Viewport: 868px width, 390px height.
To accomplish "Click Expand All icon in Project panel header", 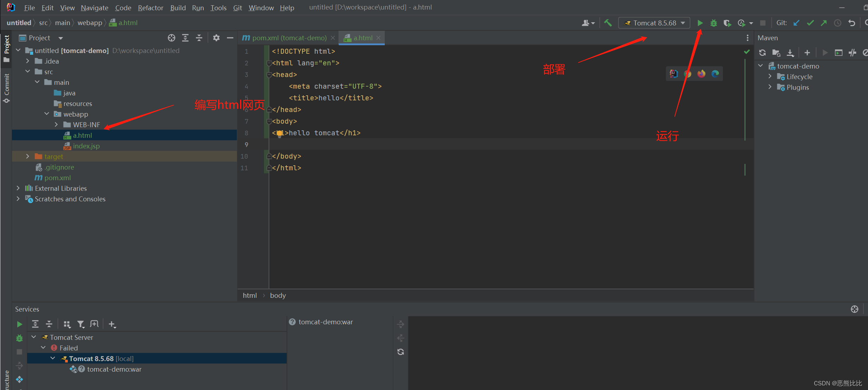I will pos(185,38).
